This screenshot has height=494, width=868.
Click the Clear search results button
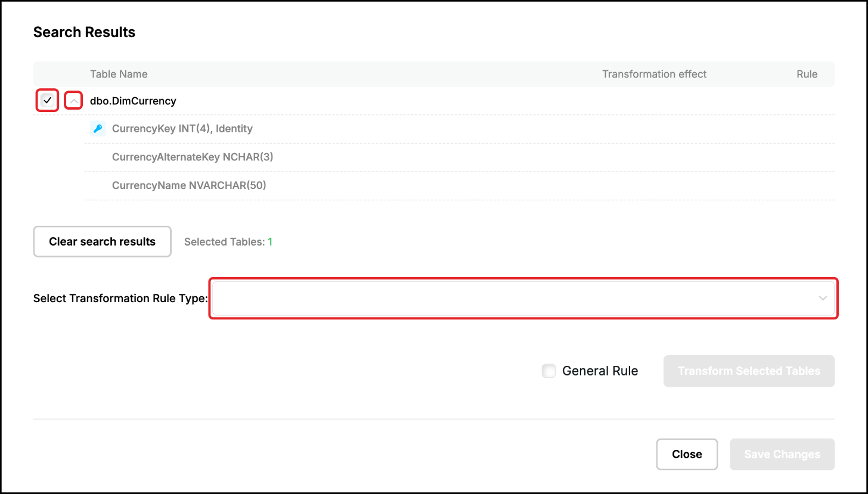pyautogui.click(x=103, y=241)
